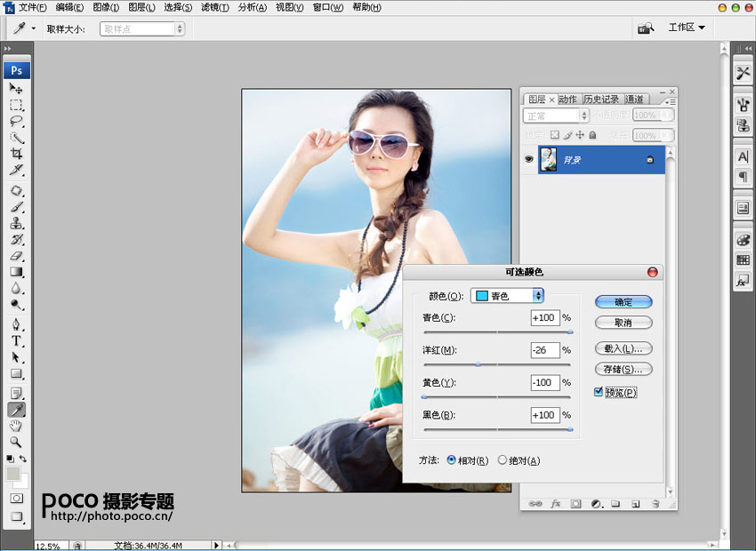Screen dimensions: 756x551
Task: Select the Rectangular Marquee tool
Action: point(16,105)
